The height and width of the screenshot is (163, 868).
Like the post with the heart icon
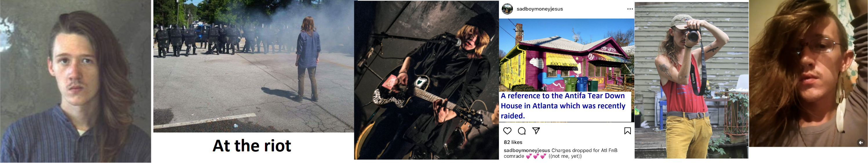tap(507, 131)
